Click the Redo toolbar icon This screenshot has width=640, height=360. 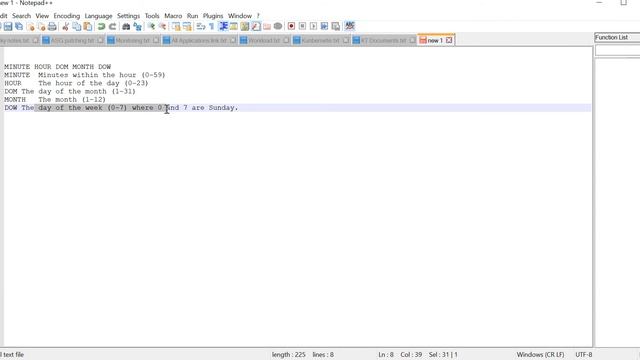click(112, 27)
